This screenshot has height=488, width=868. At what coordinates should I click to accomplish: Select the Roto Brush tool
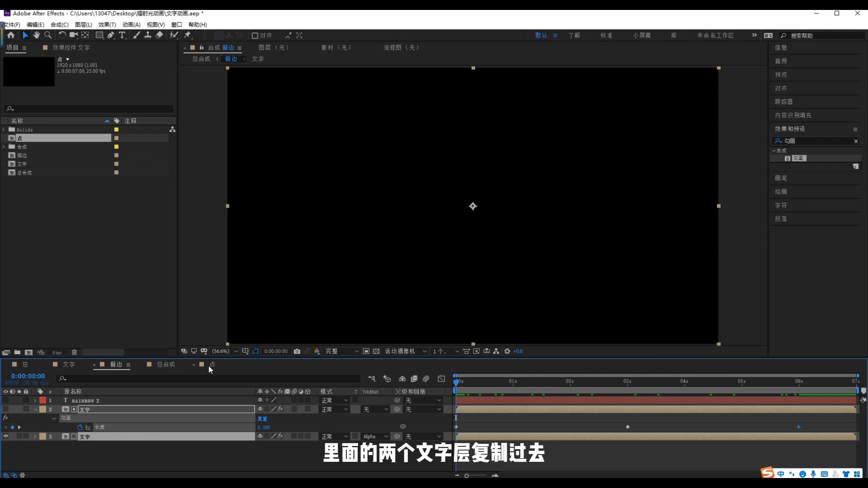(x=174, y=35)
